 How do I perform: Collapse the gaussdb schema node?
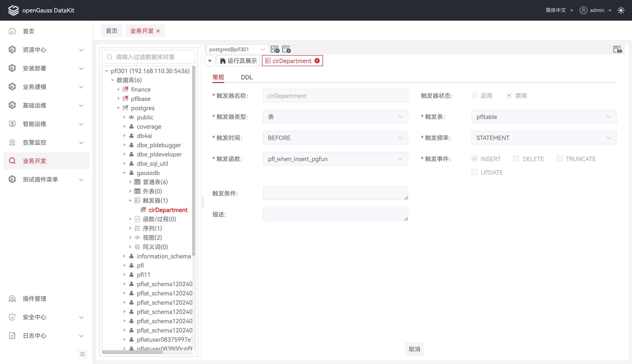click(x=124, y=173)
